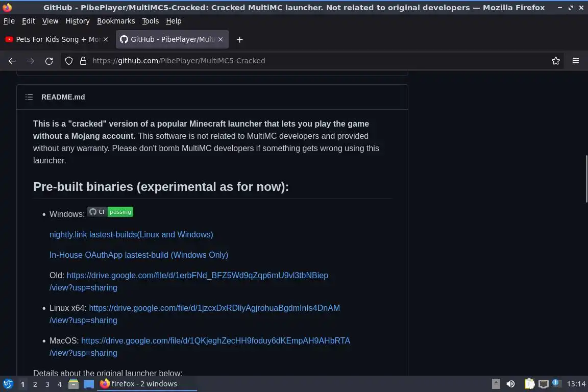Image resolution: width=588 pixels, height=392 pixels.
Task: Open the View menu
Action: coord(50,21)
